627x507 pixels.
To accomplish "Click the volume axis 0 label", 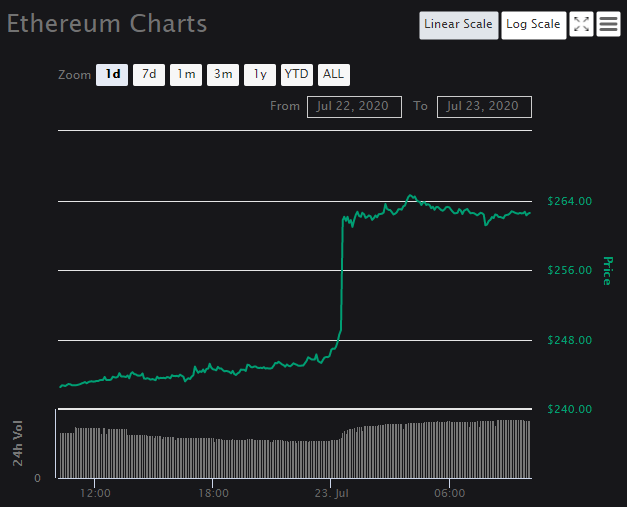I will coord(37,478).
